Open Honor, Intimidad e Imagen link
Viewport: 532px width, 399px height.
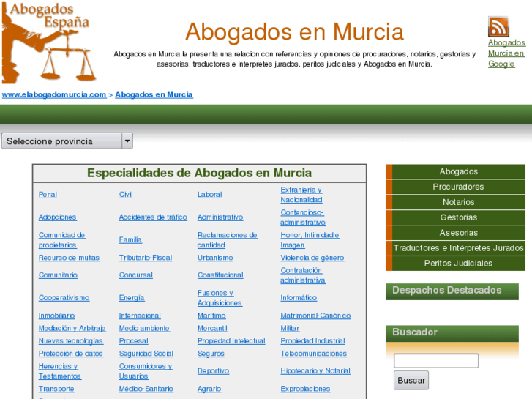tap(310, 239)
